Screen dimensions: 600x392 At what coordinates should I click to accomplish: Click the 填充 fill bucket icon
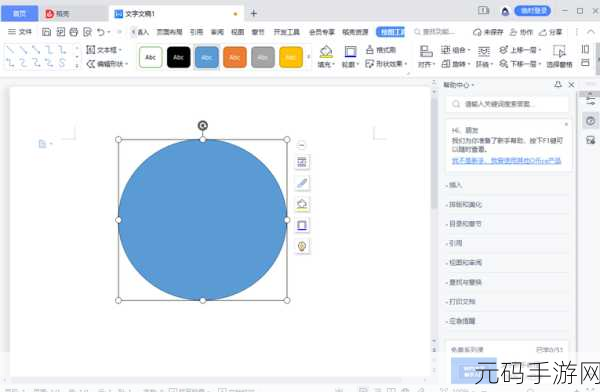click(326, 52)
